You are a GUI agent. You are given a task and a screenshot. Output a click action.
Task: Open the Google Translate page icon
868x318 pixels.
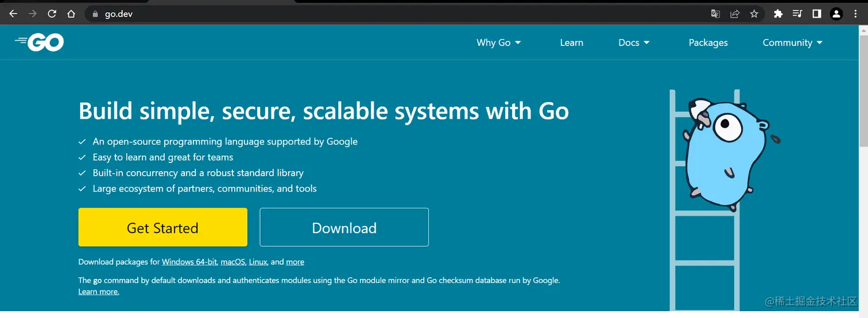click(x=715, y=14)
